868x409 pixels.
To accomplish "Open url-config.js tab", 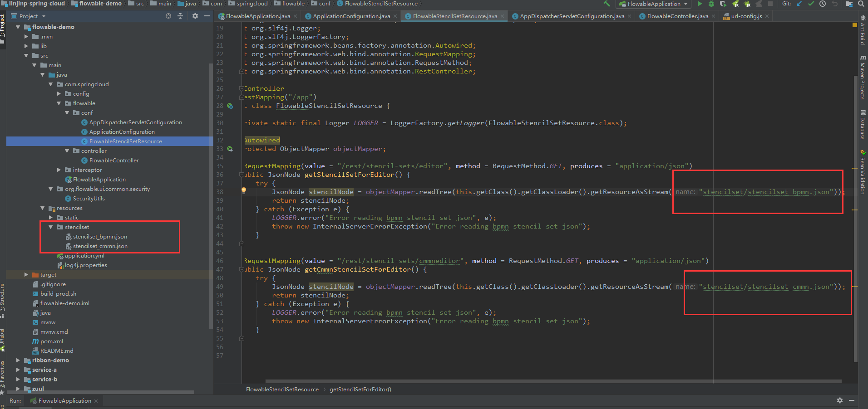I will coord(746,16).
